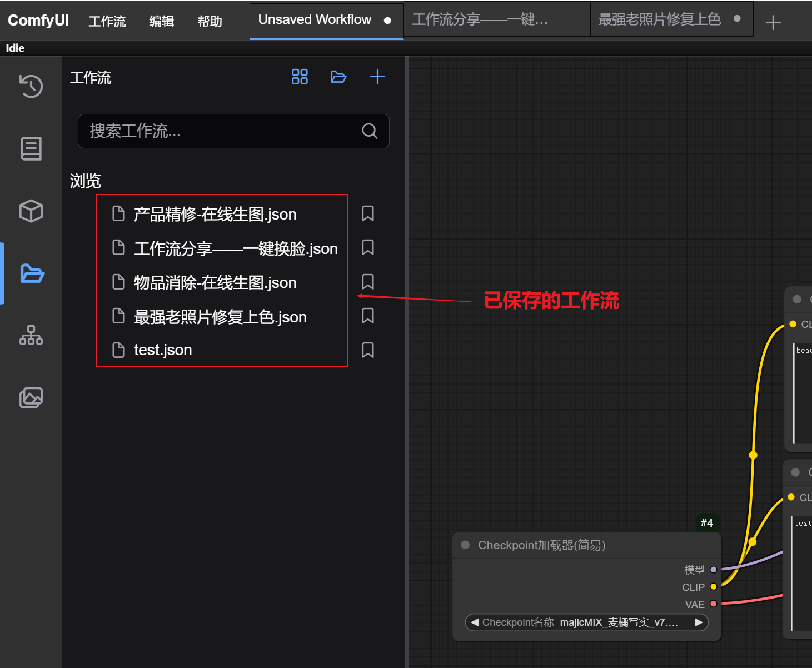Screen dimensions: 812x668
Task: Select next checkpoint with right arrow
Action: [699, 622]
